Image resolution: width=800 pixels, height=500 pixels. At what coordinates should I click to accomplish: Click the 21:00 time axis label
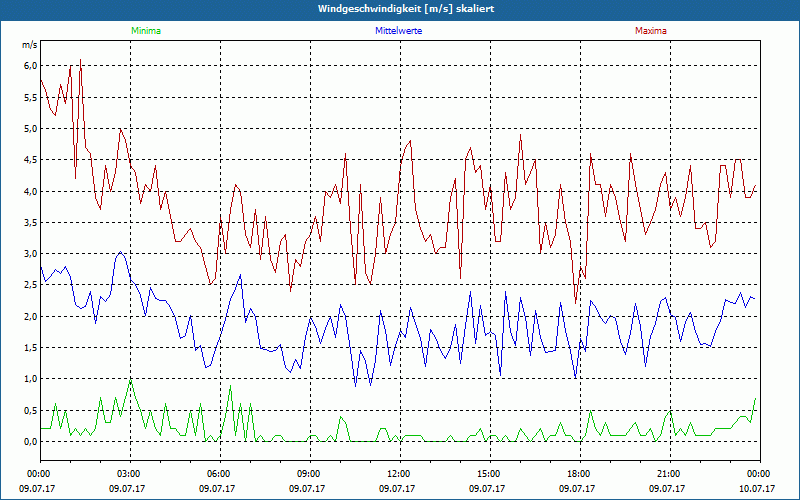(x=669, y=474)
